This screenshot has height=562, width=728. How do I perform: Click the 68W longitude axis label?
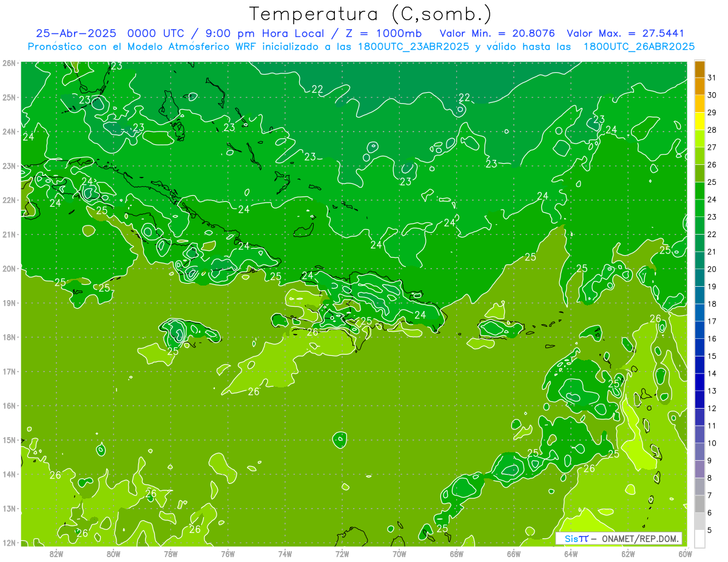457,554
